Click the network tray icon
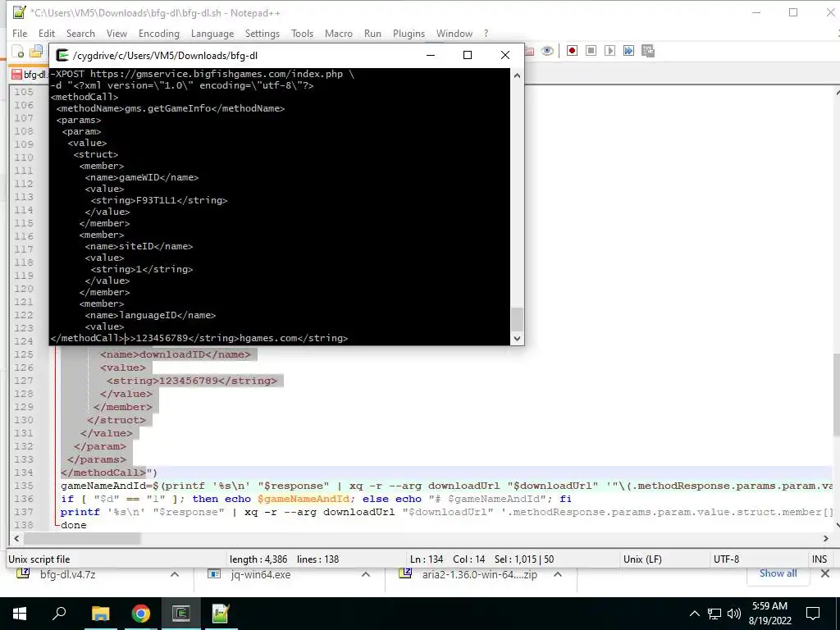Image resolution: width=840 pixels, height=630 pixels. 714,614
